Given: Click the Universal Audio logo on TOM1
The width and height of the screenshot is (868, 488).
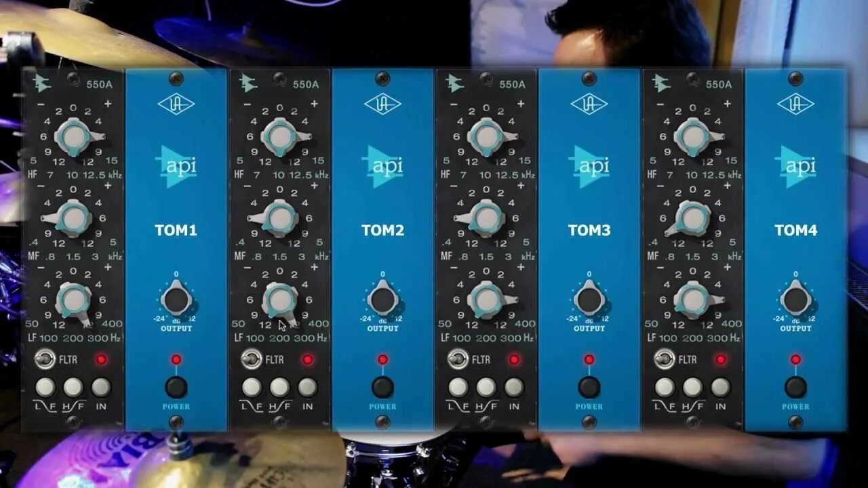Looking at the screenshot, I should pyautogui.click(x=176, y=104).
